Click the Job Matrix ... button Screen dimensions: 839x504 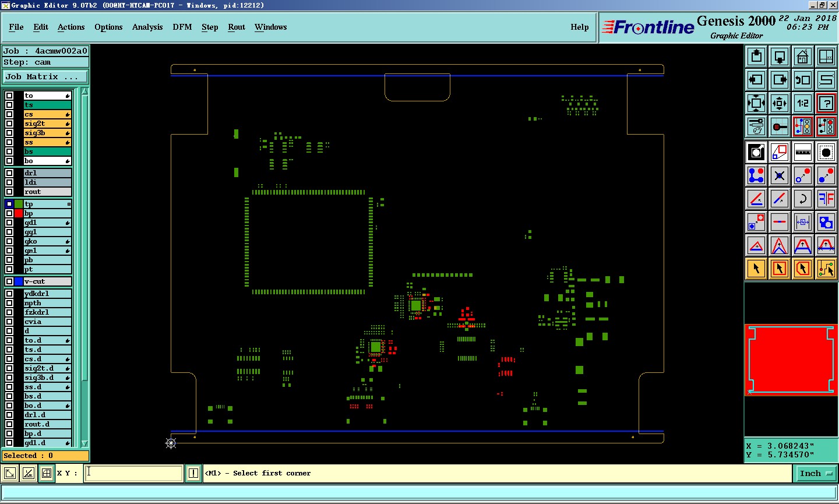click(x=45, y=77)
